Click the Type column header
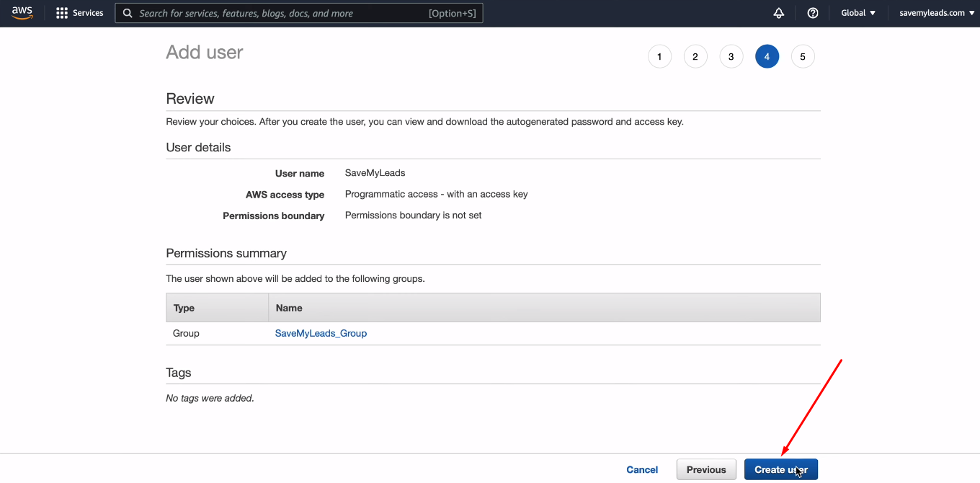Screen dimensions: 980x483 point(217,308)
